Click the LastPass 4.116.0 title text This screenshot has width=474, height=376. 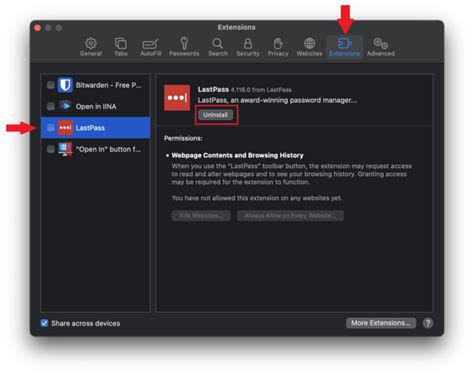tap(244, 90)
